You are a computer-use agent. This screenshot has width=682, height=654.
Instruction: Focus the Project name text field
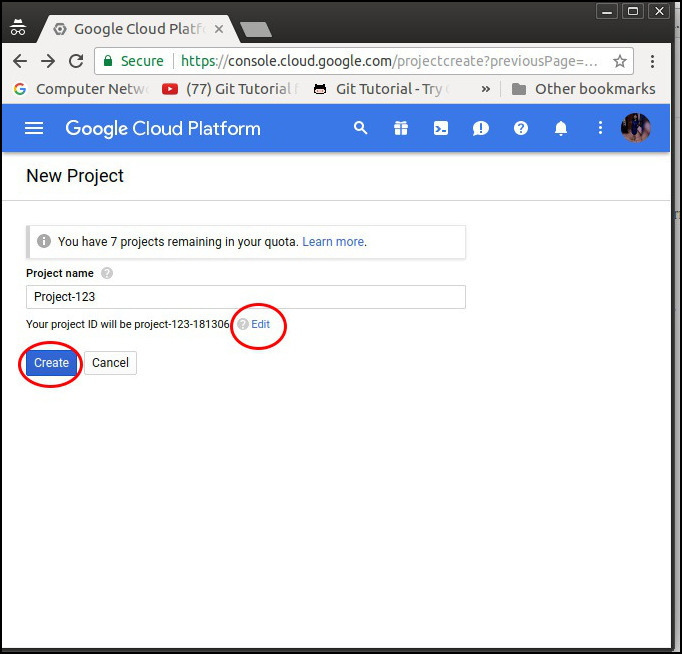pos(245,297)
